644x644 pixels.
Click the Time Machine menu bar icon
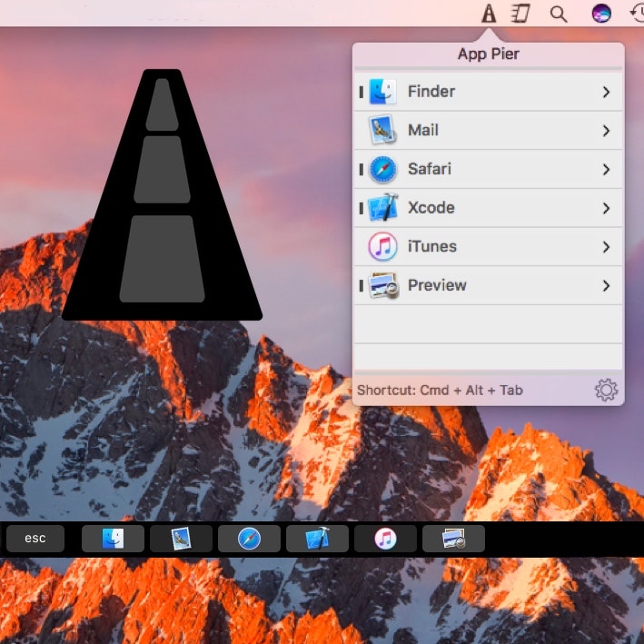pyautogui.click(x=636, y=14)
